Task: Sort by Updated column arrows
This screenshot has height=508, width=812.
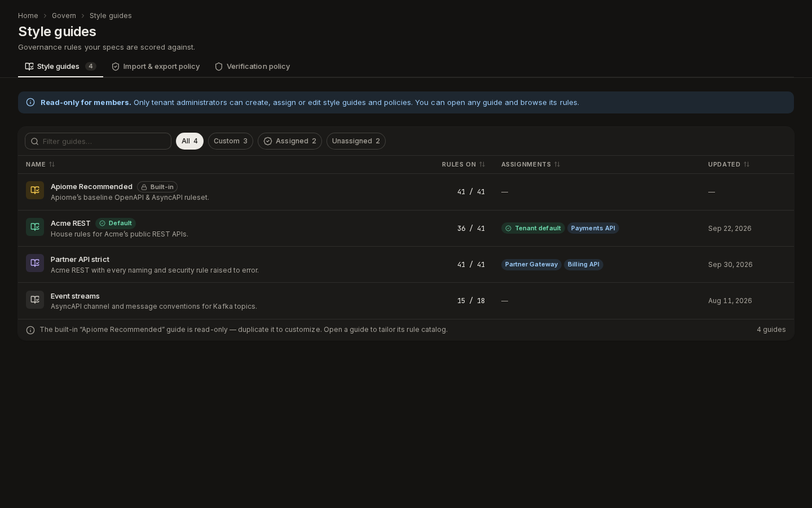Action: tap(747, 164)
